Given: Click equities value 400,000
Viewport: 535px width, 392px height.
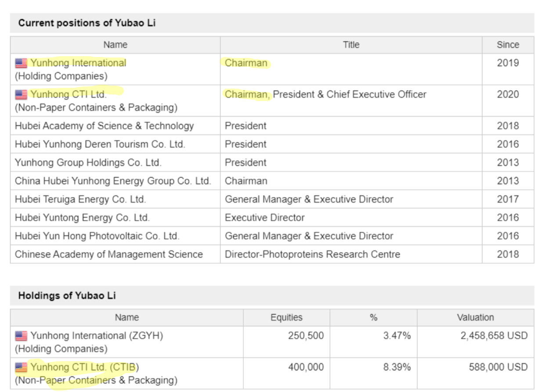Looking at the screenshot, I should pos(306,367).
